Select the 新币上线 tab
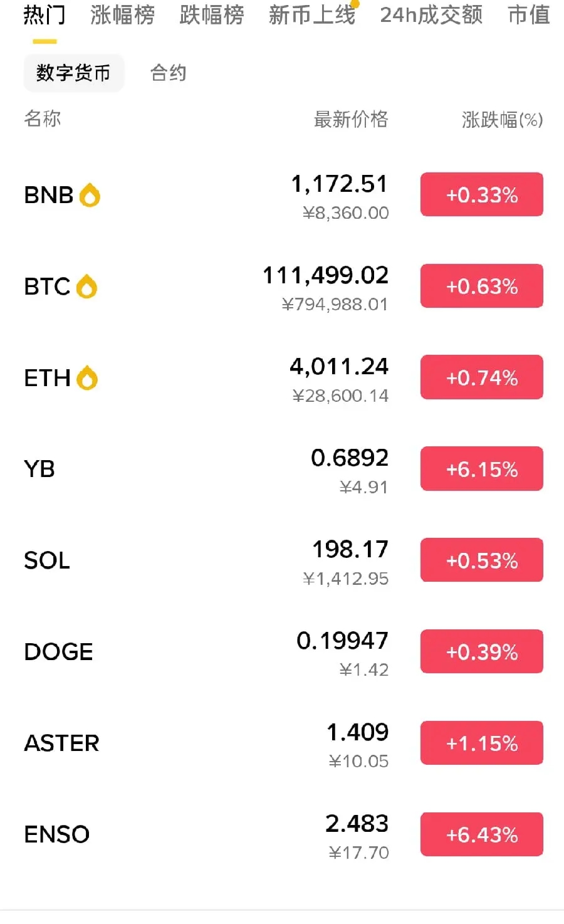This screenshot has height=924, width=564. click(x=312, y=15)
